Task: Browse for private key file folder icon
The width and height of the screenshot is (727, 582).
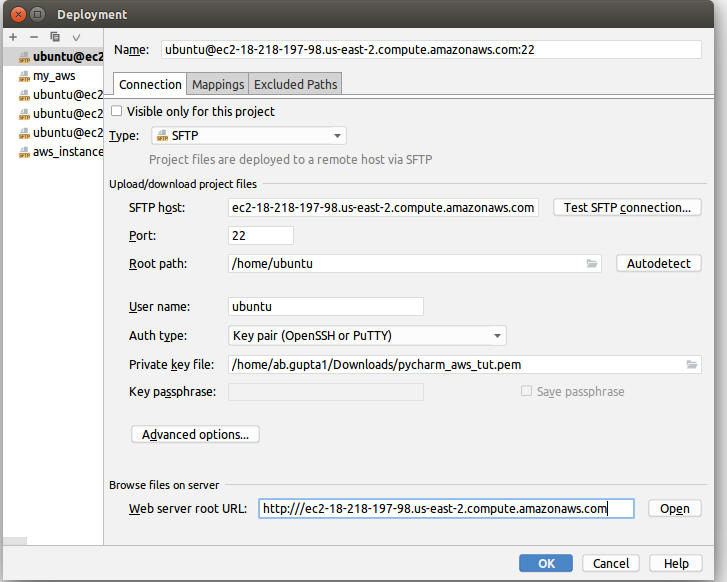Action: click(692, 365)
